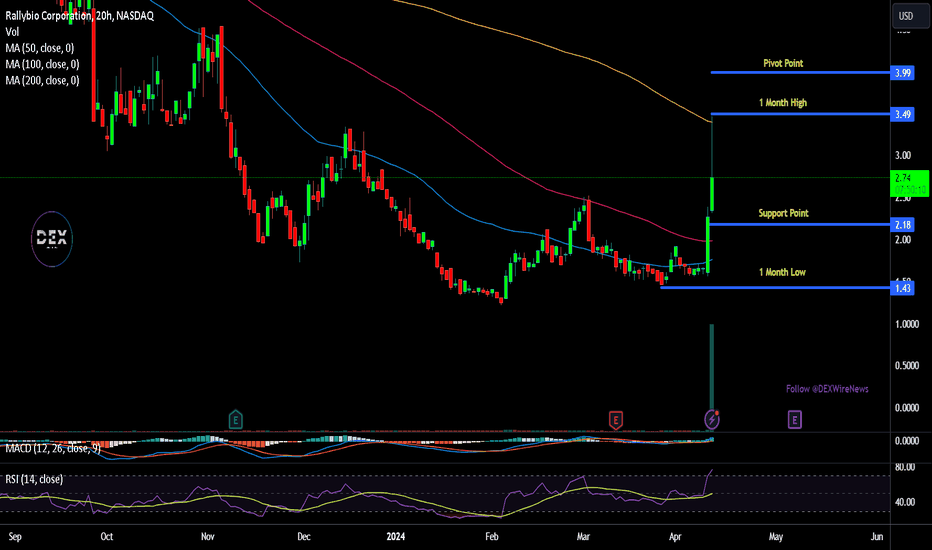This screenshot has width=932, height=550.
Task: Click the green 2.74 current price tag
Action: pyautogui.click(x=910, y=184)
